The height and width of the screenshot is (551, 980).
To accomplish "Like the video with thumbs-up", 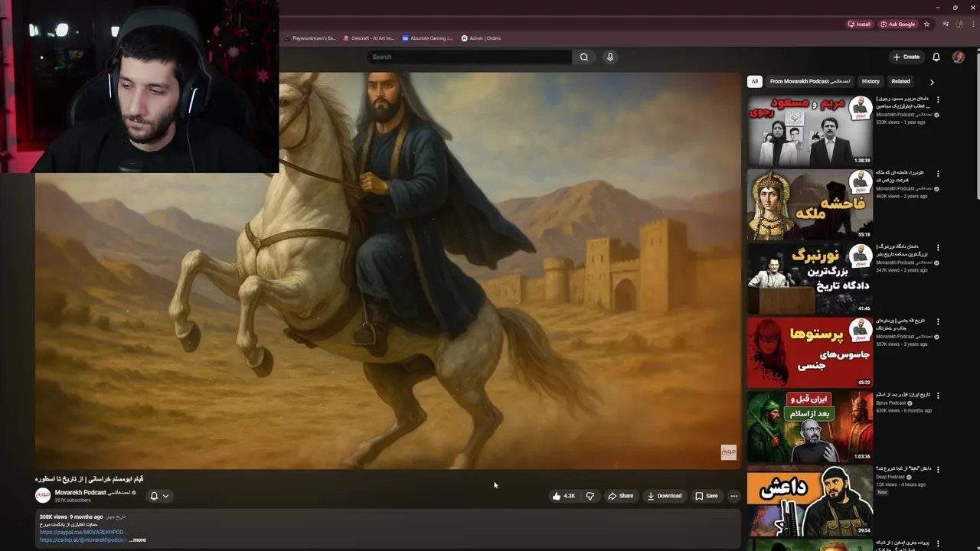I will click(564, 496).
